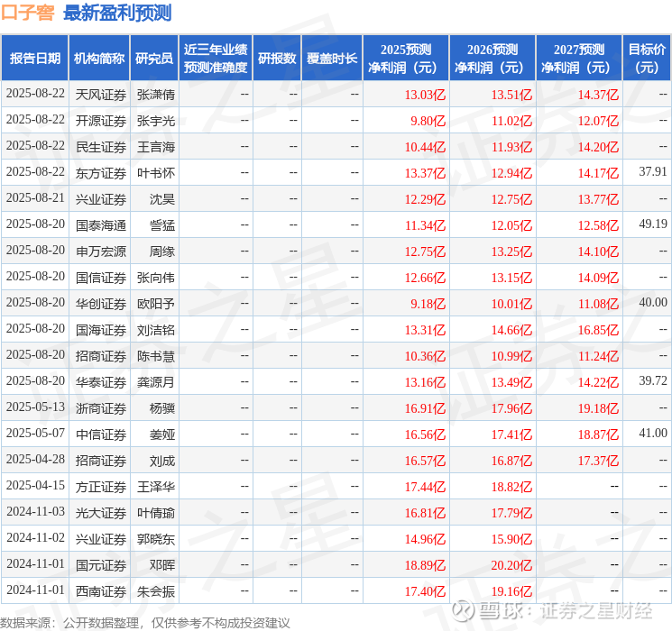Image resolution: width=672 pixels, height=631 pixels.
Task: Click the 2025-04-15 report date
Action: (x=35, y=485)
